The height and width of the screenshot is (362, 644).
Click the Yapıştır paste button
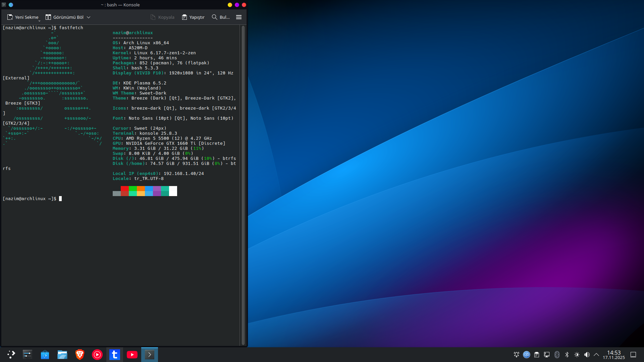tap(193, 17)
